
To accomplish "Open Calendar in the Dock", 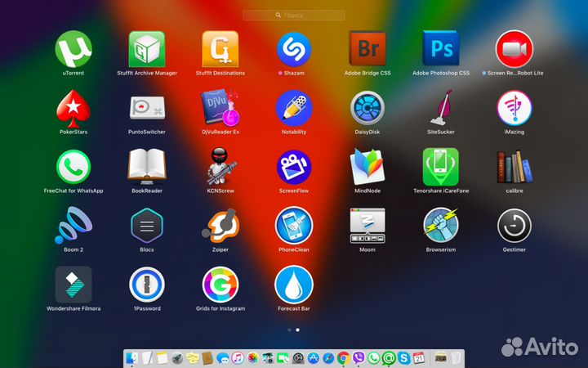I will coord(419,358).
